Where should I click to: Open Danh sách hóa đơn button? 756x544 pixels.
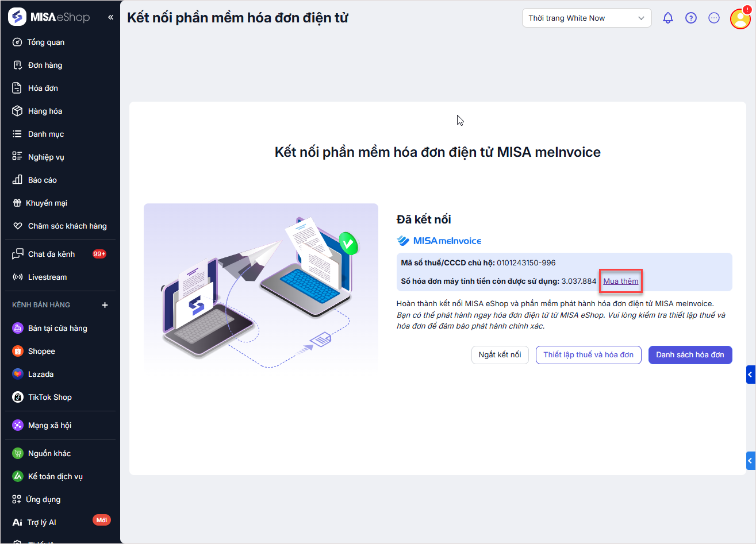(690, 354)
